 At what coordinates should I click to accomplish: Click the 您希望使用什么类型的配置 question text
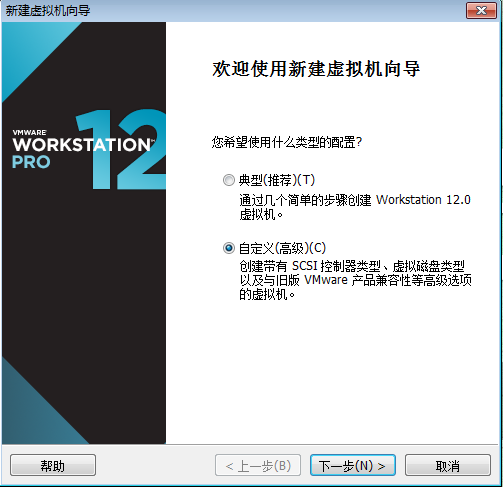click(287, 142)
